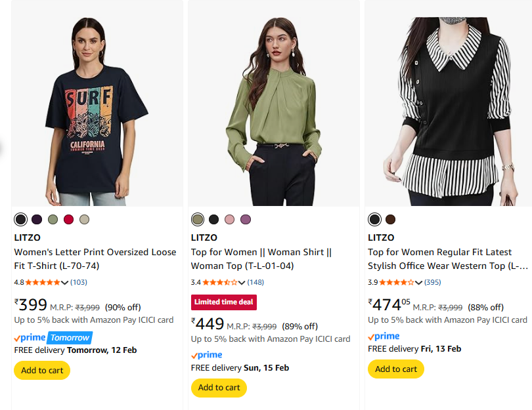Add the Office Wear Western Top to cart

tap(396, 369)
